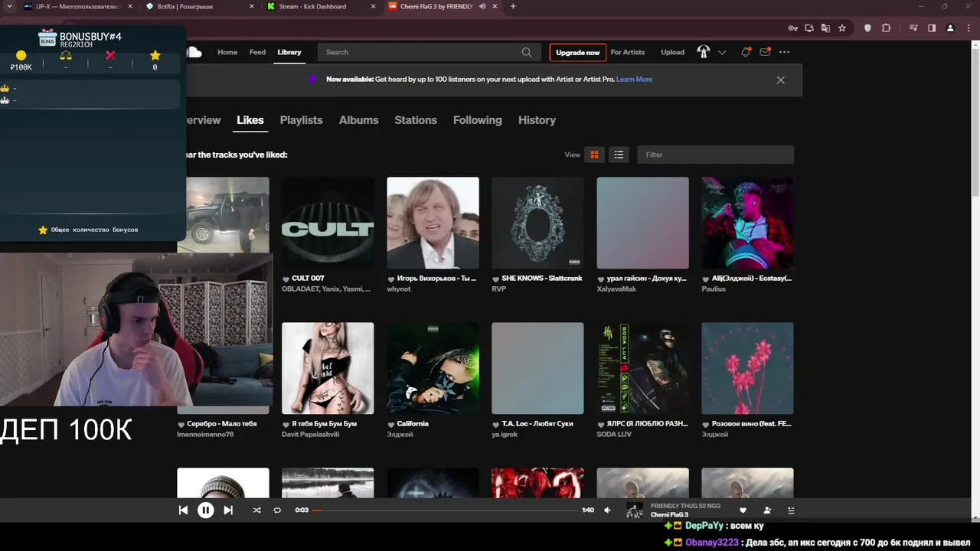Click the Davit Papalashvili uploader link
The width and height of the screenshot is (980, 551).
pos(310,435)
